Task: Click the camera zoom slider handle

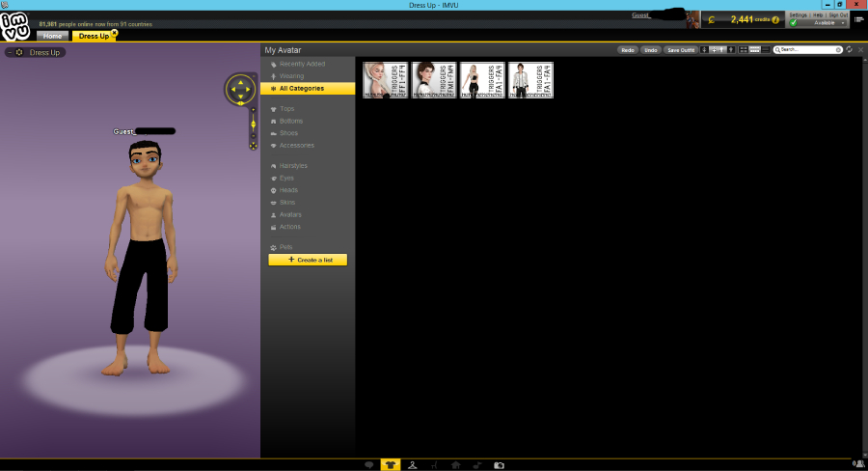Action: pyautogui.click(x=253, y=125)
